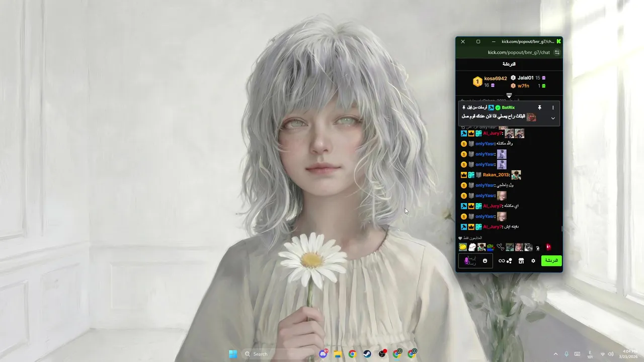Click the infinity symbol icon in the chat footer
The height and width of the screenshot is (362, 644).
point(502,261)
